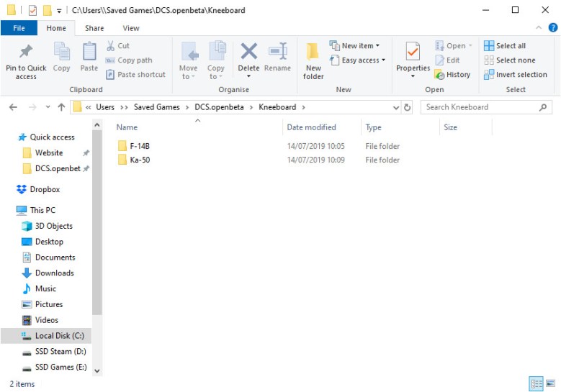Click the Paste clipboard icon

[89, 53]
